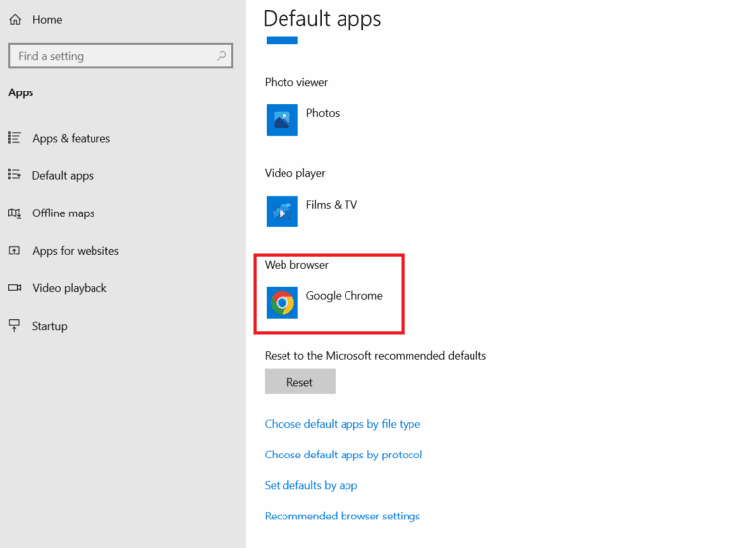The width and height of the screenshot is (756, 548).
Task: Click the Home icon in the sidebar
Action: tap(15, 20)
